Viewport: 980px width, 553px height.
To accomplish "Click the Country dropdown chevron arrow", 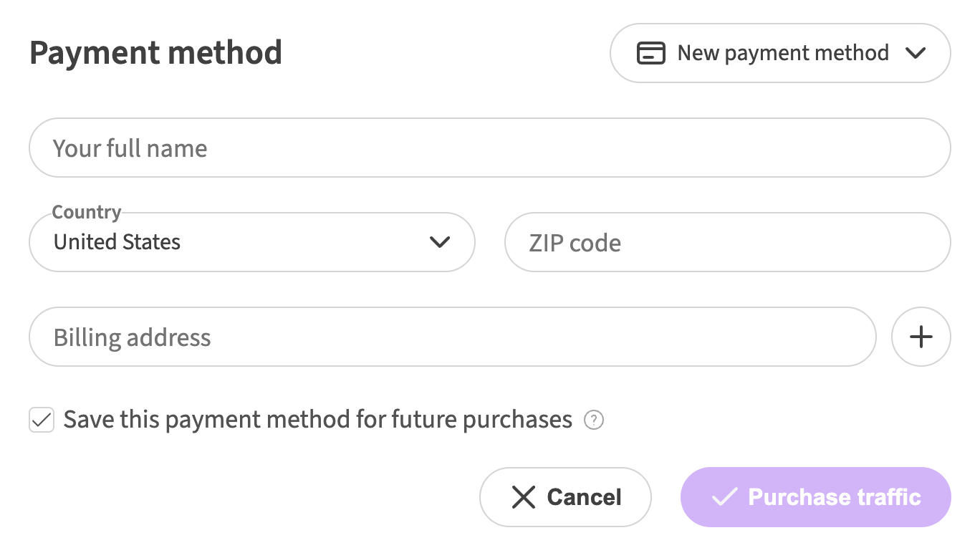I will [x=439, y=242].
